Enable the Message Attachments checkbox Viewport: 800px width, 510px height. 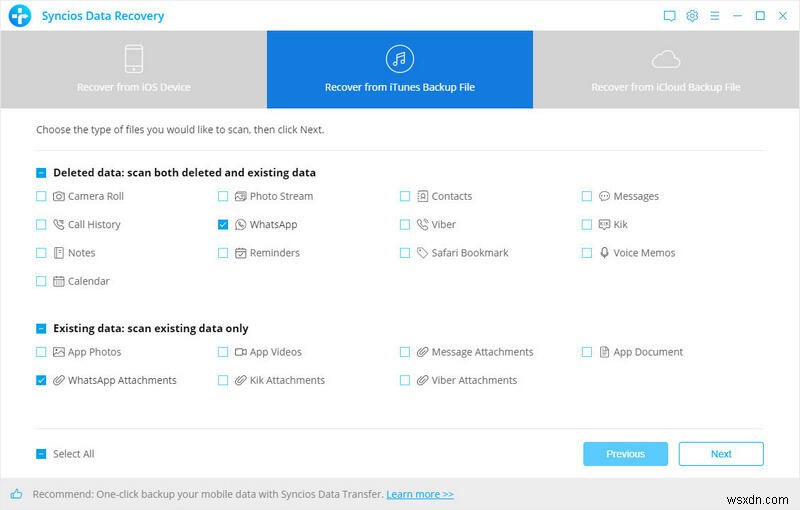click(x=405, y=352)
